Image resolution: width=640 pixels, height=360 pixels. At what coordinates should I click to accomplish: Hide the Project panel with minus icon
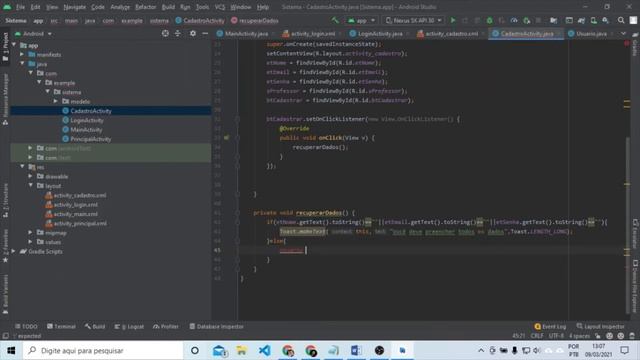pos(205,33)
